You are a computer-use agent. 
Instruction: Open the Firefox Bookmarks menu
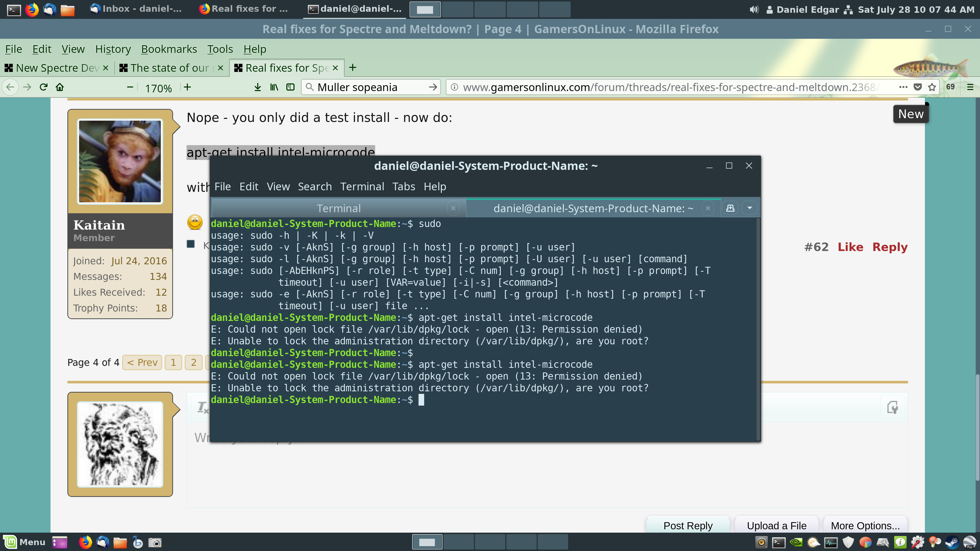click(x=169, y=49)
